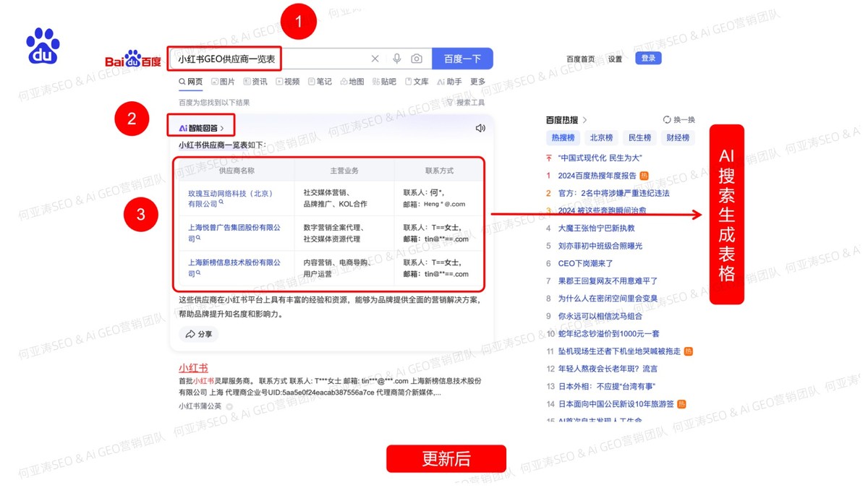Clear the search query with the X icon
Screen dimensions: 868x488
tap(375, 59)
